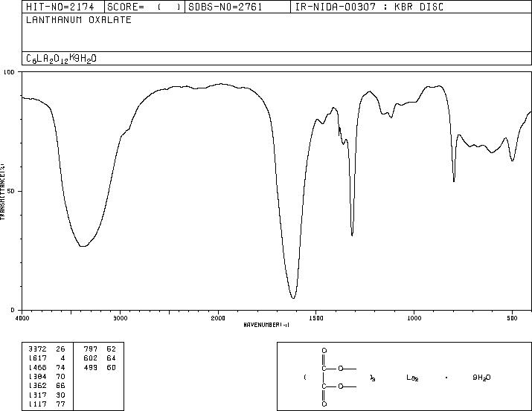
Task: Click transmittance 77 beside peak 1117
Action: (x=60, y=404)
